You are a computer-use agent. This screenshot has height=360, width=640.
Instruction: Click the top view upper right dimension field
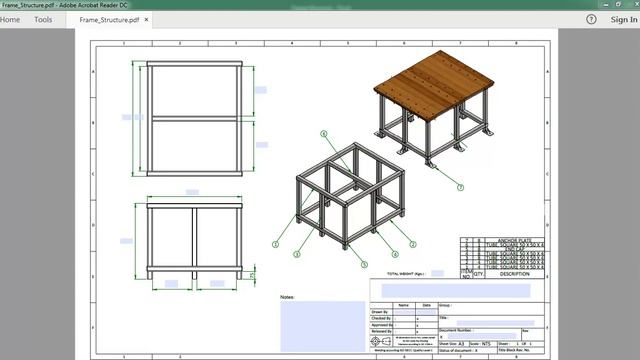[x=261, y=90]
